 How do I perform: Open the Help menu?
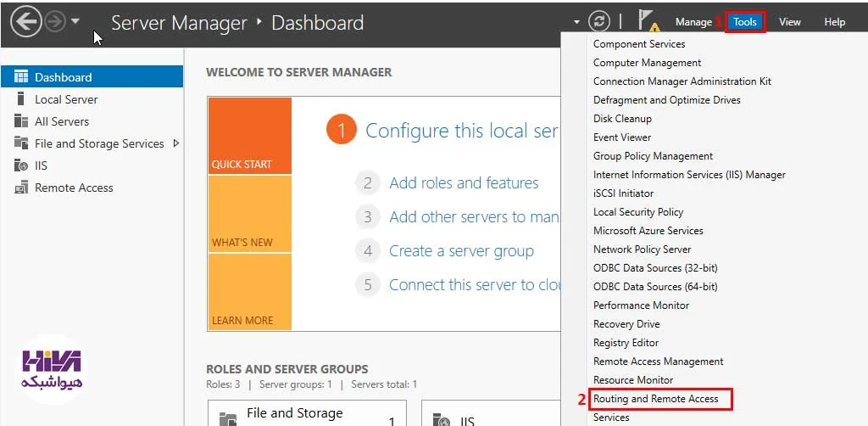point(834,22)
